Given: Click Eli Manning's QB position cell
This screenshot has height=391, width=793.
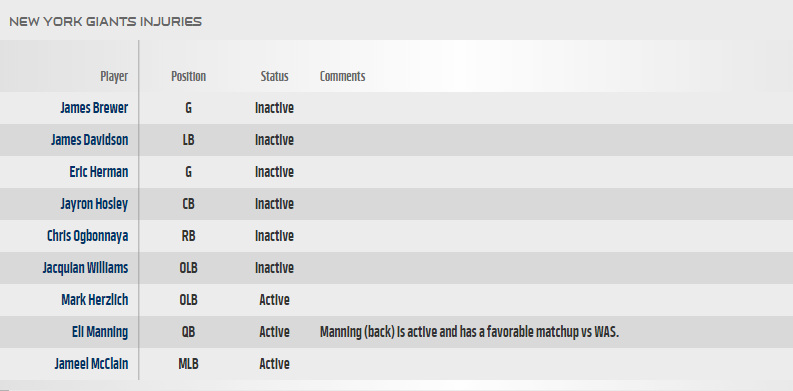Looking at the screenshot, I should tap(188, 332).
